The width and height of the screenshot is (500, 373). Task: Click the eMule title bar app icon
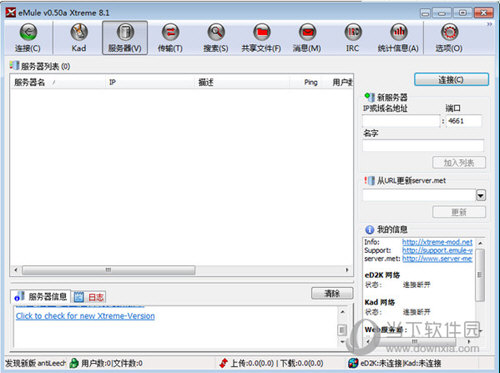pos(11,13)
